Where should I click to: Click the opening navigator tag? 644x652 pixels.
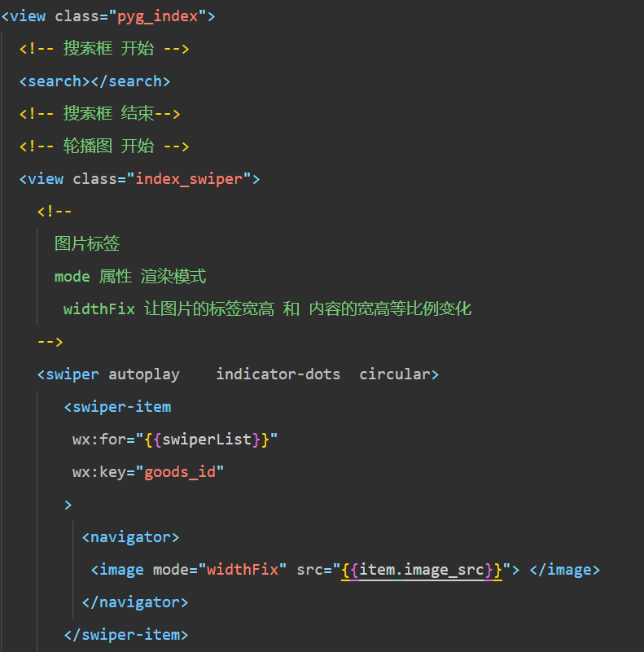click(130, 537)
